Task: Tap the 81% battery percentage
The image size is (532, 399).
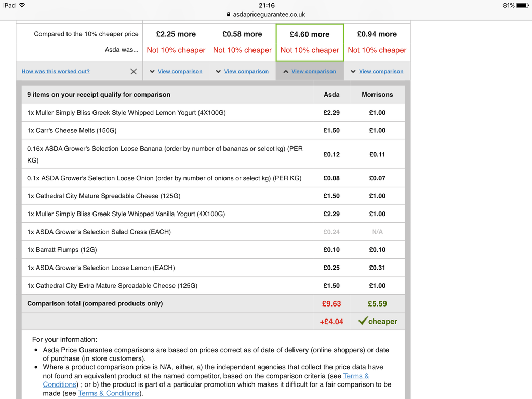Action: tap(509, 5)
